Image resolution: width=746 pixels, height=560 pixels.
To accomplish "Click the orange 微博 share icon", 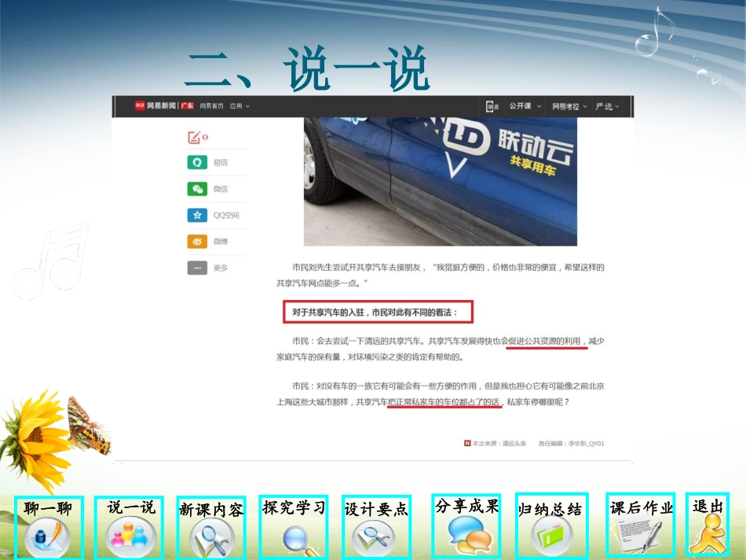I will (197, 242).
